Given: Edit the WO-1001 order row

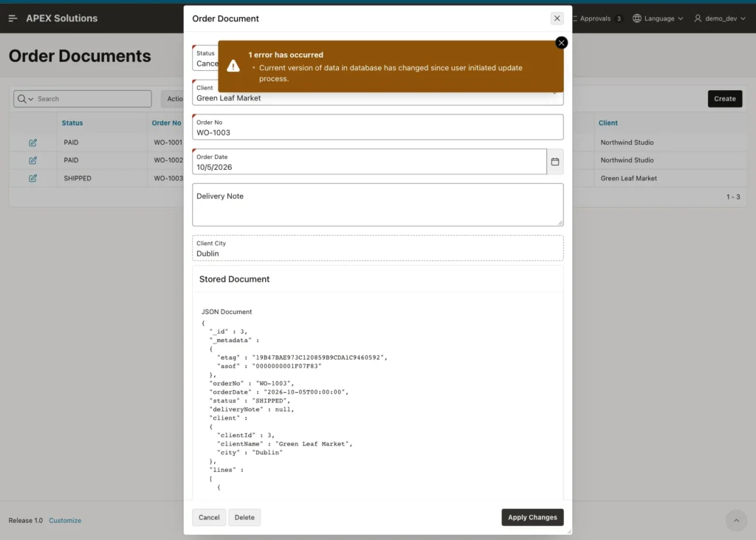Looking at the screenshot, I should click(32, 143).
